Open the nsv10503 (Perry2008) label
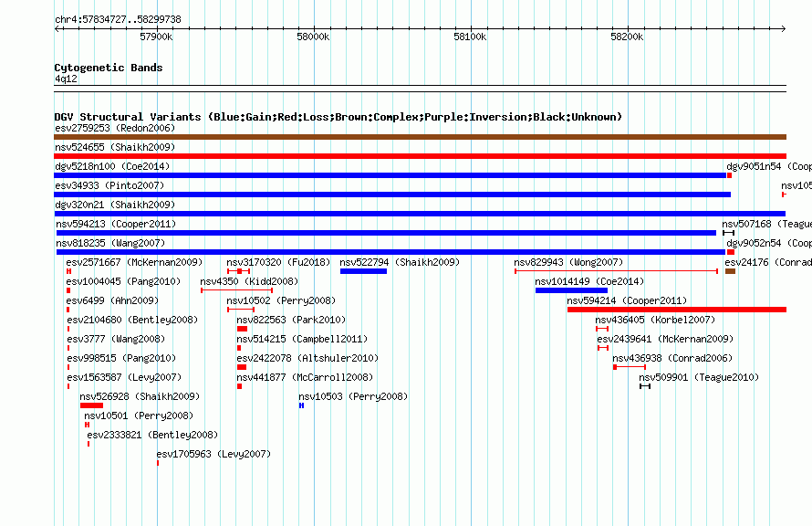 [x=353, y=396]
